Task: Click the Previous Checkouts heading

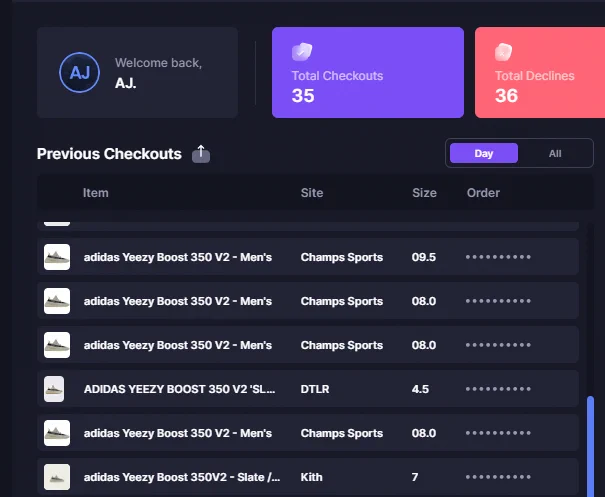Action: pyautogui.click(x=109, y=154)
